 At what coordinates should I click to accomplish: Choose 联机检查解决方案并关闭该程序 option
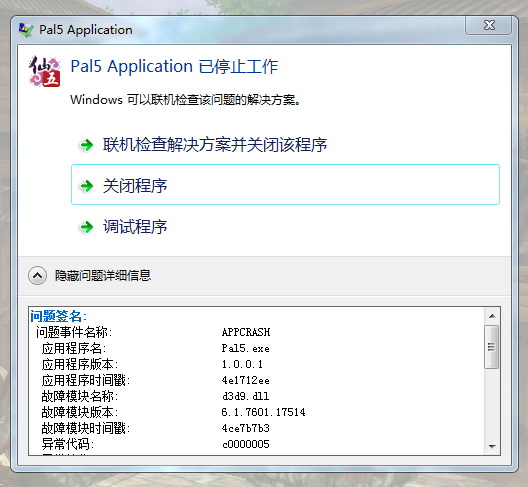[x=215, y=145]
